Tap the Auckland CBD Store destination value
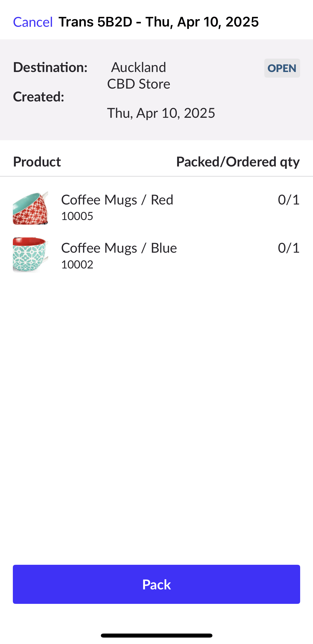Viewport: 313px width, 644px height. pyautogui.click(x=139, y=75)
